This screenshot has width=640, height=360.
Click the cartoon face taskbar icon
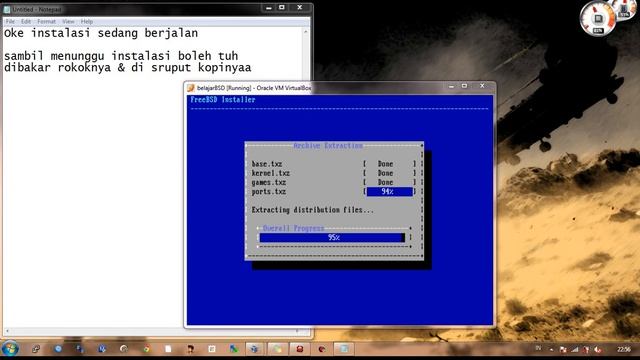pyautogui.click(x=190, y=349)
